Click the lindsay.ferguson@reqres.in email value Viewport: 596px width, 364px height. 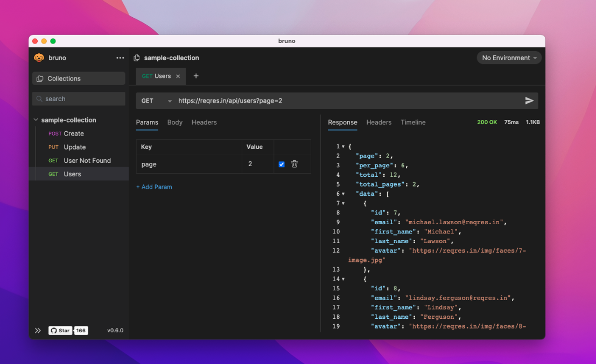pos(458,298)
